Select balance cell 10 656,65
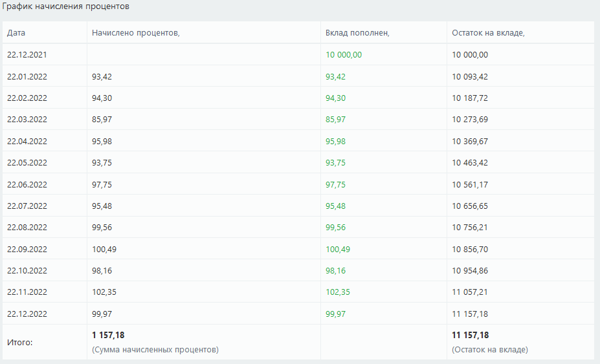Screen dimensions: 600x364 click(x=470, y=206)
